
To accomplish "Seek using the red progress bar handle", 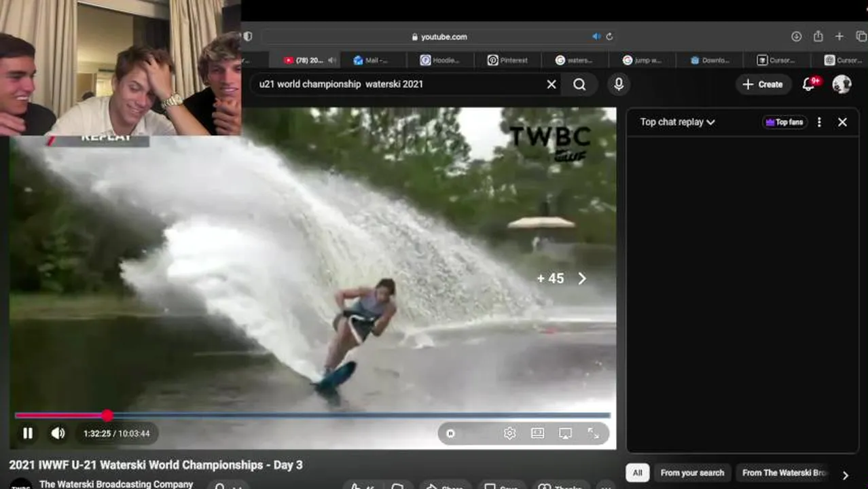I will pyautogui.click(x=107, y=415).
